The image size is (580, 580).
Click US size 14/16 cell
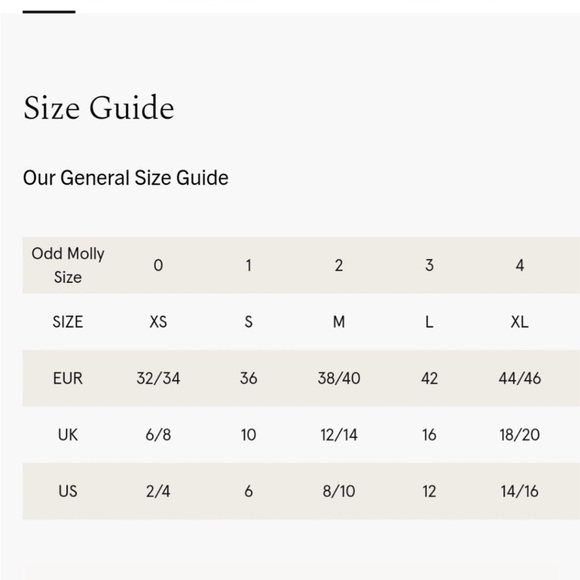tap(520, 491)
